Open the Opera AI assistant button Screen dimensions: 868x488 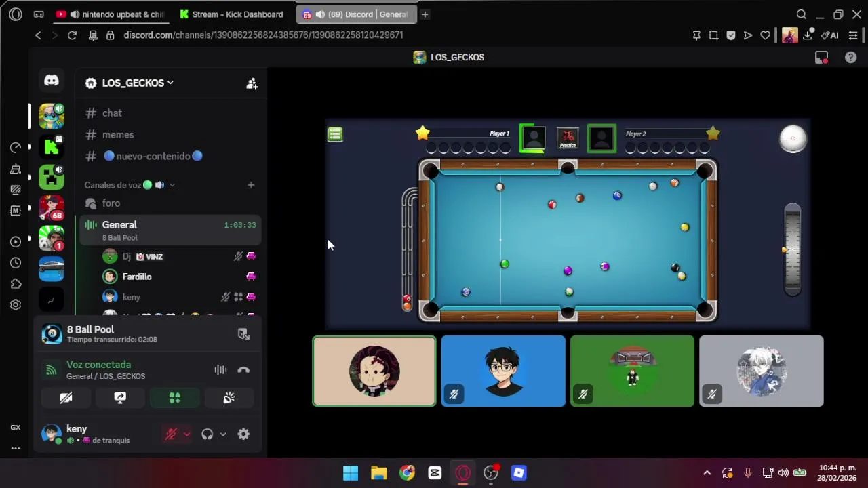pos(830,35)
